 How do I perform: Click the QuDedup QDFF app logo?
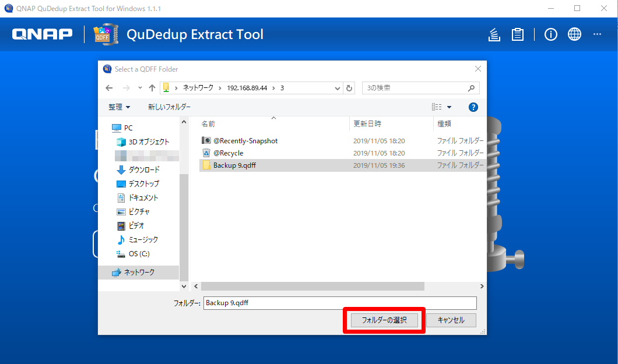(x=106, y=34)
